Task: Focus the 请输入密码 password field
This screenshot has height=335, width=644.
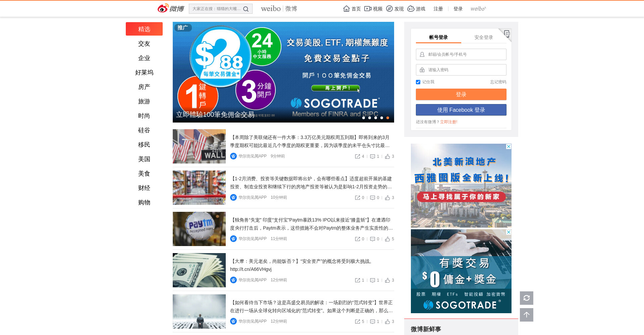Action: pyautogui.click(x=461, y=70)
